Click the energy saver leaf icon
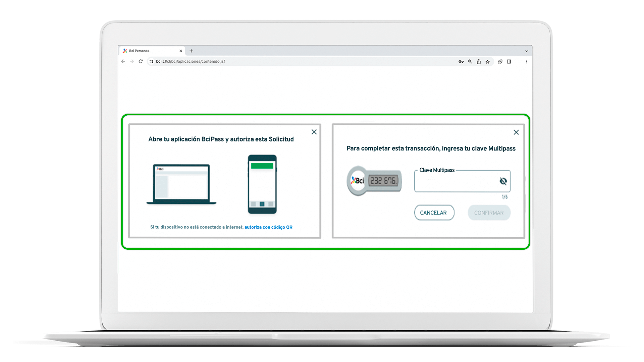 pyautogui.click(x=500, y=61)
